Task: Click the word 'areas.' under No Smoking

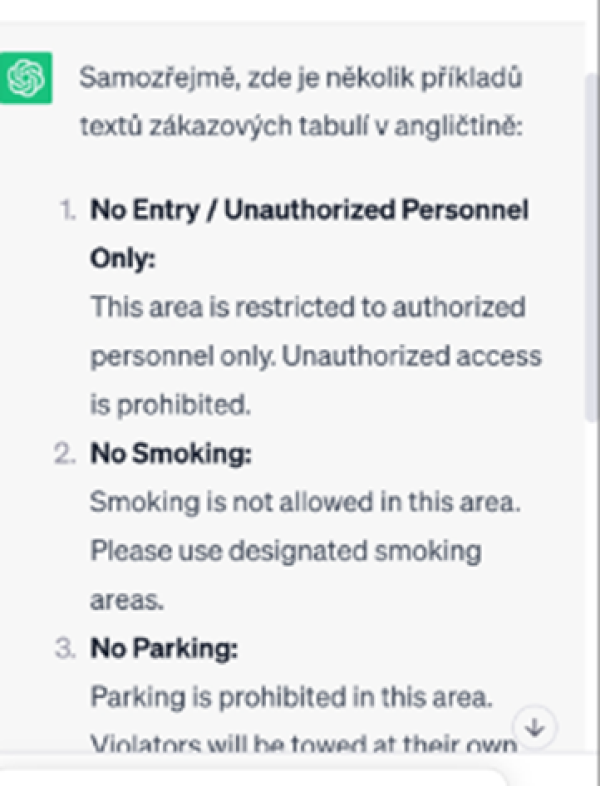Action: click(x=127, y=601)
